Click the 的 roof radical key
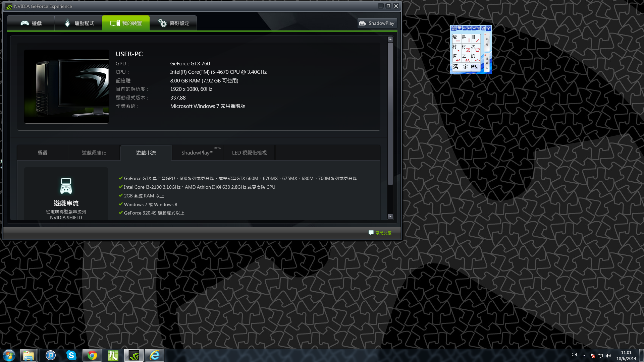The width and height of the screenshot is (644, 362). pyautogui.click(x=476, y=58)
